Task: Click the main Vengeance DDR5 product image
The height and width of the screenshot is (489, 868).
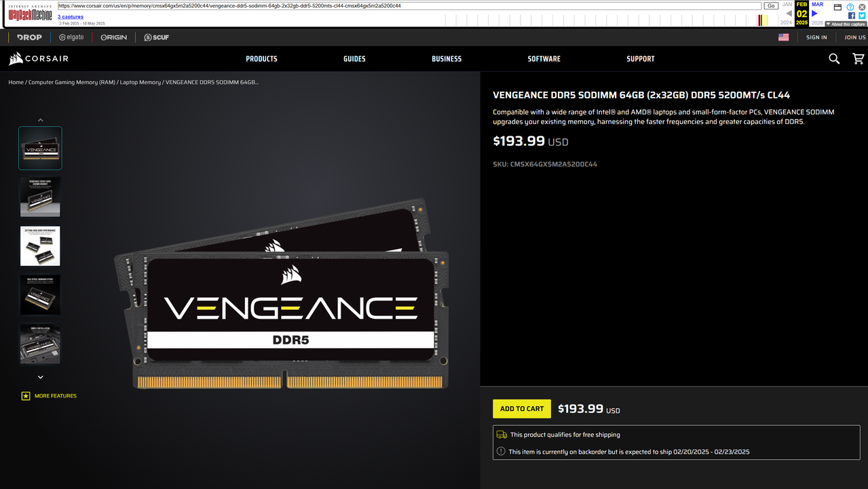Action: coord(282,294)
